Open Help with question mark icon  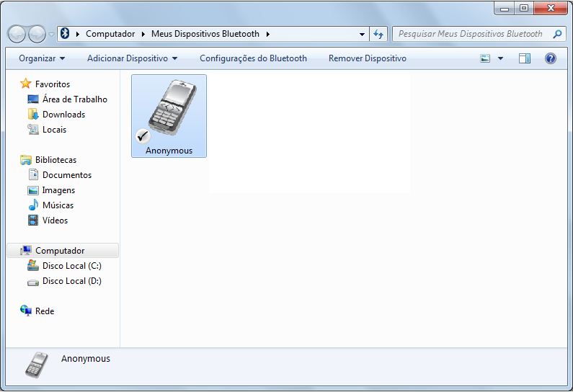pyautogui.click(x=551, y=58)
